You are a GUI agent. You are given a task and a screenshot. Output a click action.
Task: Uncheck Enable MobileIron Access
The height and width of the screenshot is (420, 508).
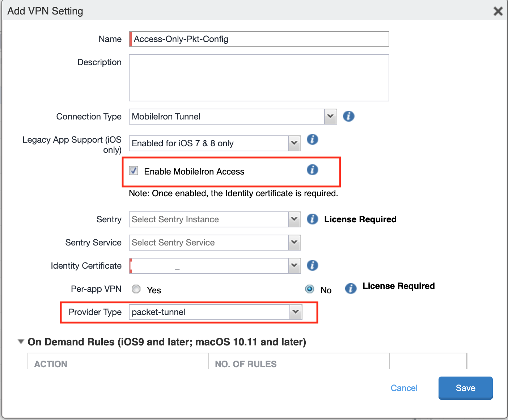pos(133,171)
